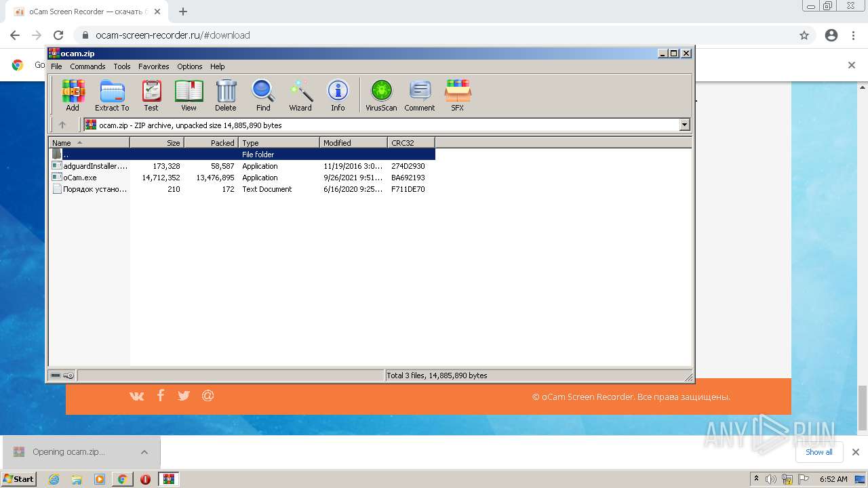The width and height of the screenshot is (868, 488).
Task: Select adguardInstaller file entry
Action: [x=242, y=166]
